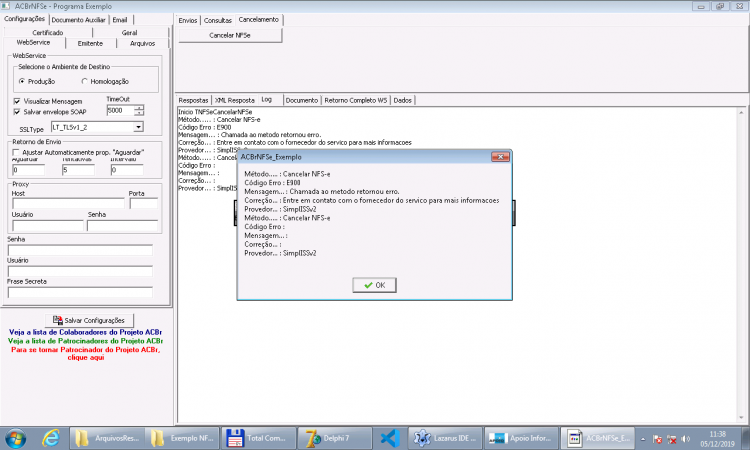The image size is (750, 450).
Task: Toggle the Salvar envelope SOAP checkbox
Action: tap(17, 112)
